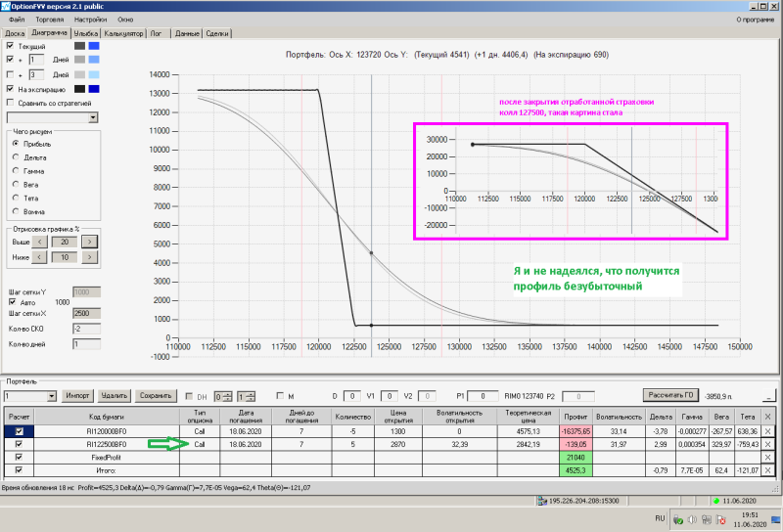Switch to the Улыбка tab
This screenshot has width=783, height=532.
(x=86, y=33)
